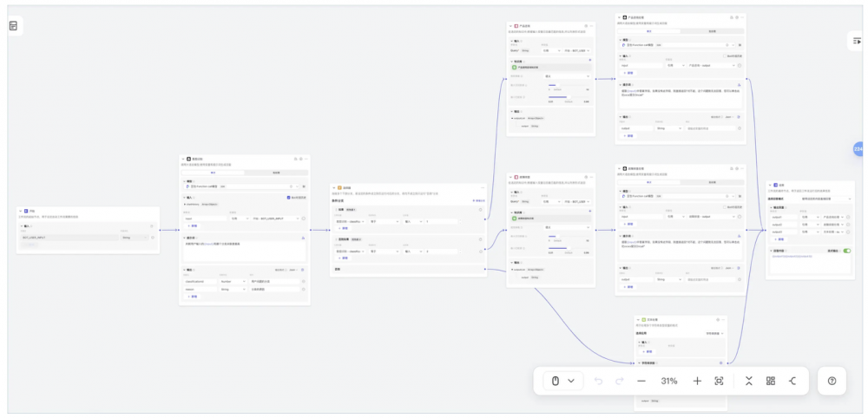The width and height of the screenshot is (868, 418).
Task: Switch to second tab in intent recognition node
Action: click(x=276, y=173)
